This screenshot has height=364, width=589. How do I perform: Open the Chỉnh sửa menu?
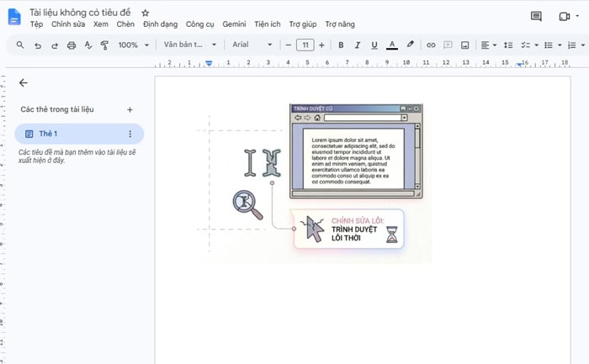(x=68, y=24)
